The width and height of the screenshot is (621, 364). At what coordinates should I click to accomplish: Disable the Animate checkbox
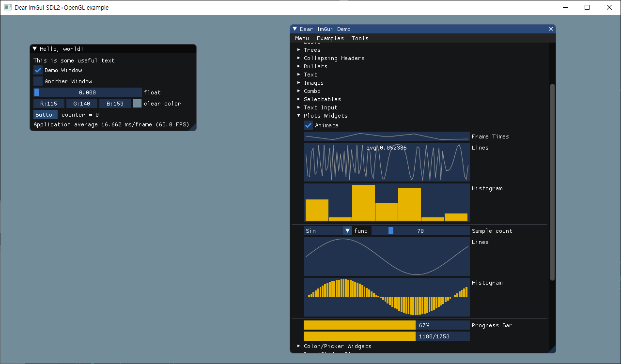pos(309,125)
